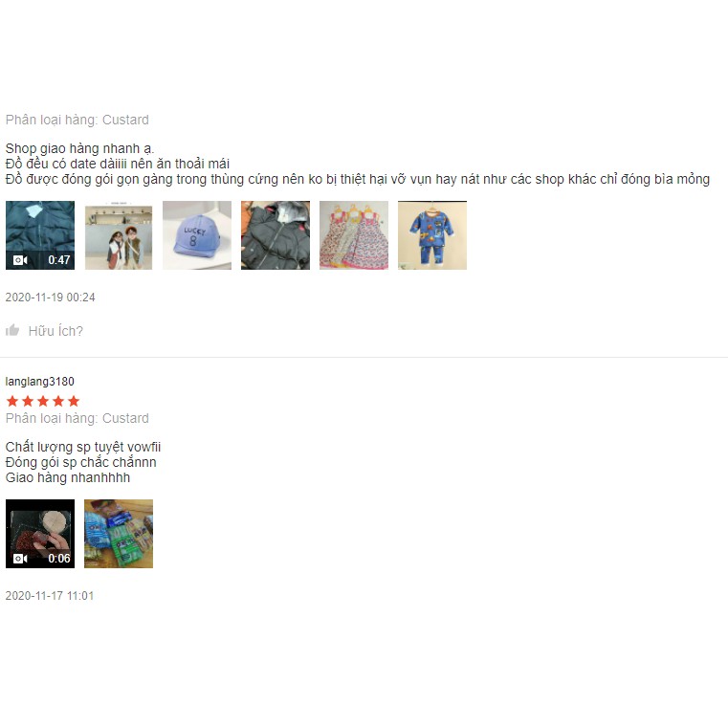
Task: Click the first star in langlang3180's rating
Action: [12, 401]
